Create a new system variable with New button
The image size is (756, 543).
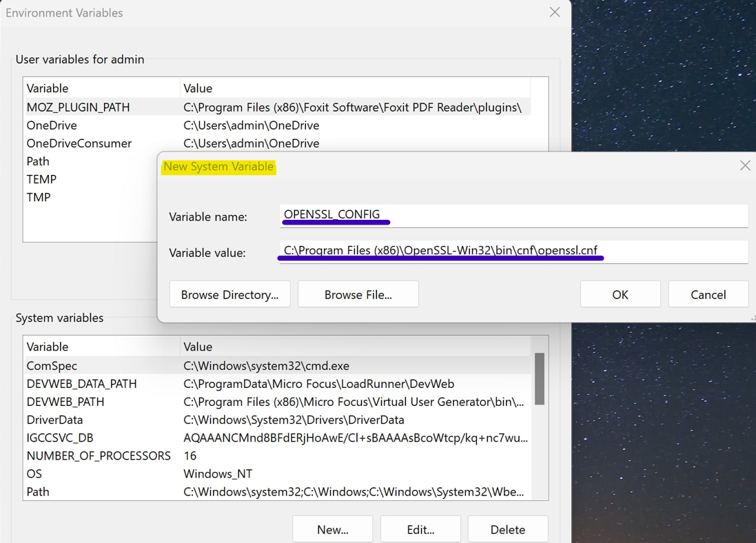[x=332, y=529]
